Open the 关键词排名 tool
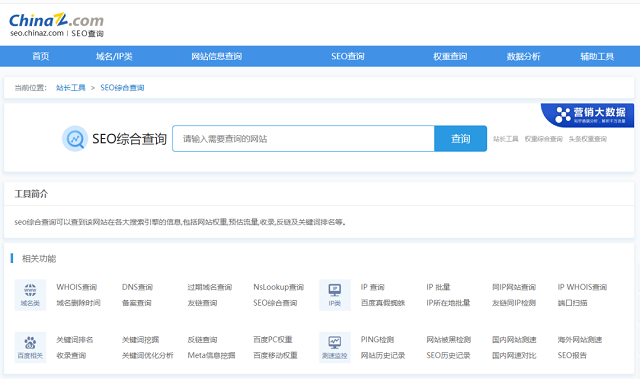 coord(75,339)
